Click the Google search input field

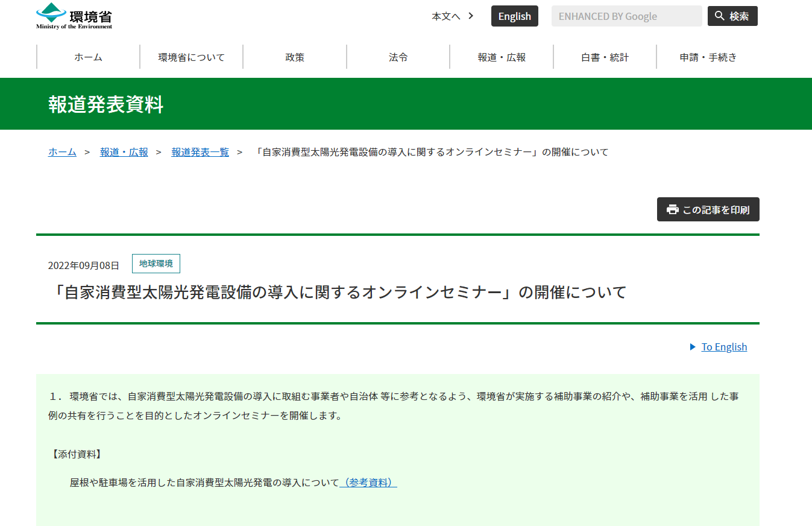[626, 16]
